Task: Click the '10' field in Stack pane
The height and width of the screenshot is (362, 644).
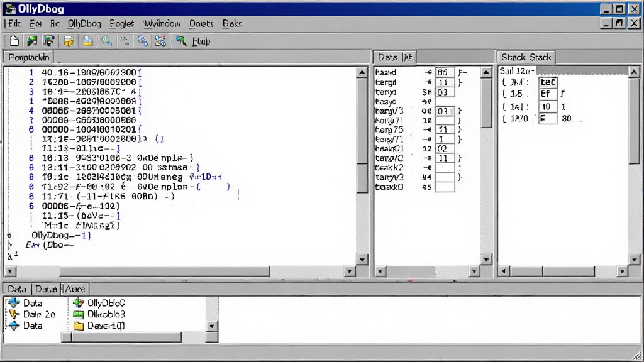Action: pos(548,107)
